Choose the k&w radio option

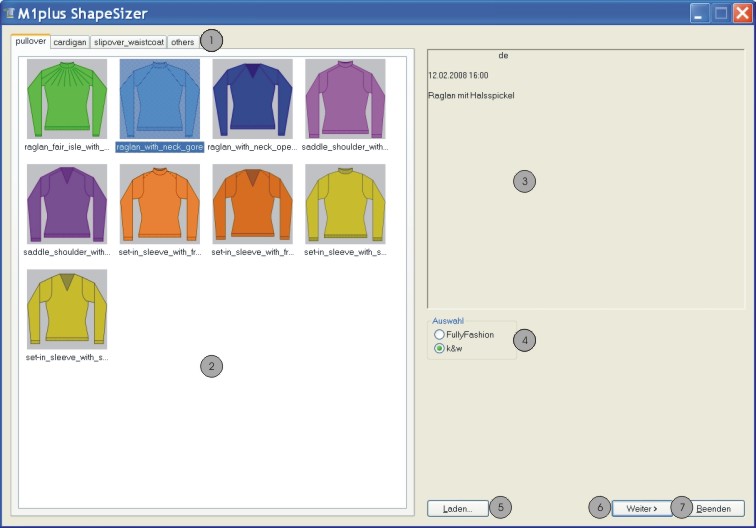[440, 348]
